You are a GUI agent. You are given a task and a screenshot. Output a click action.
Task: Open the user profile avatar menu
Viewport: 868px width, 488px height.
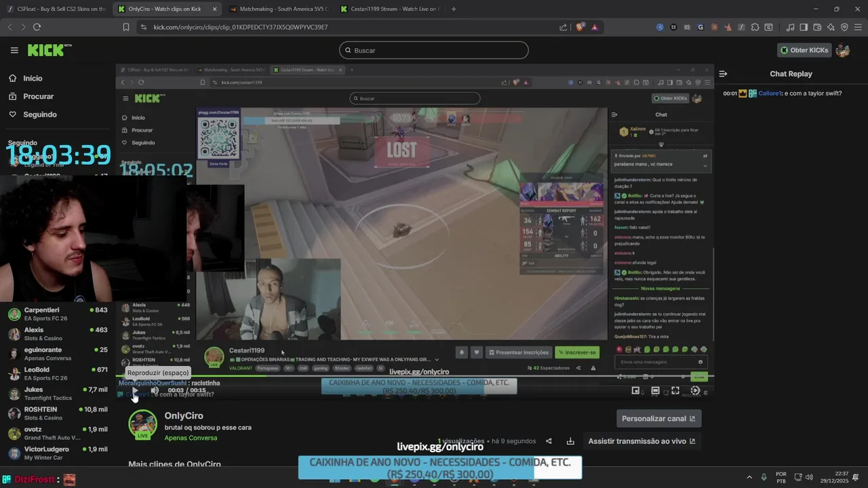[843, 50]
